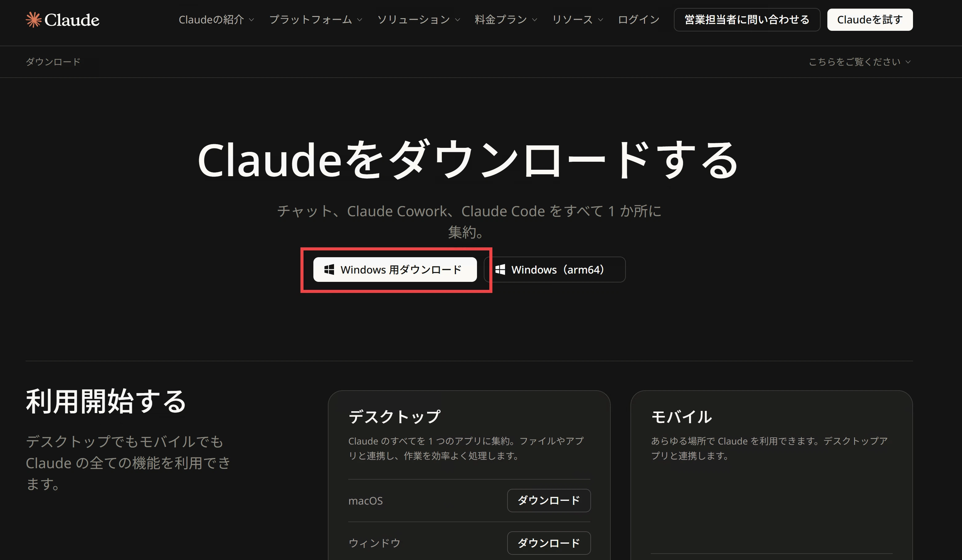The width and height of the screenshot is (962, 560).
Task: Click the ウィンドウ ダウンロード button
Action: pos(548,543)
